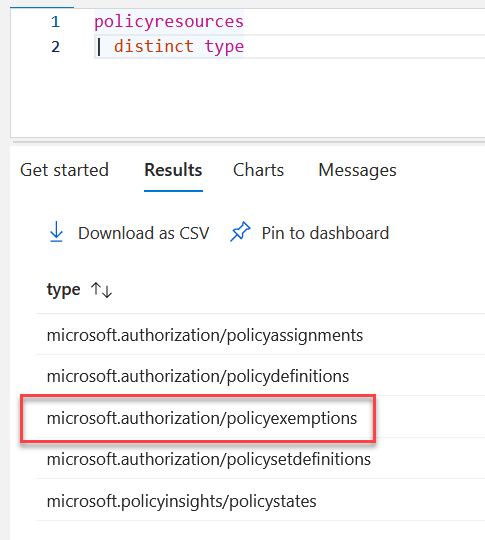Sort results by the type column arrows

102,290
